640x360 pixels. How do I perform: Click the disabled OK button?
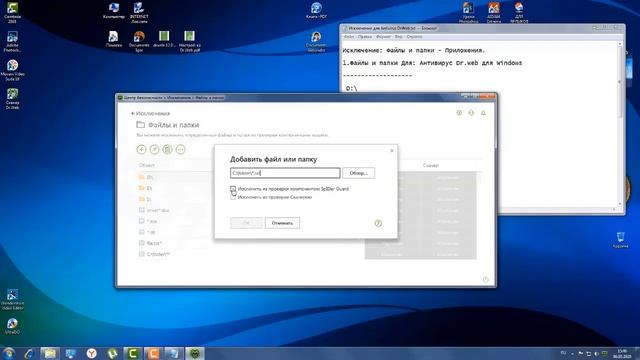pos(247,223)
